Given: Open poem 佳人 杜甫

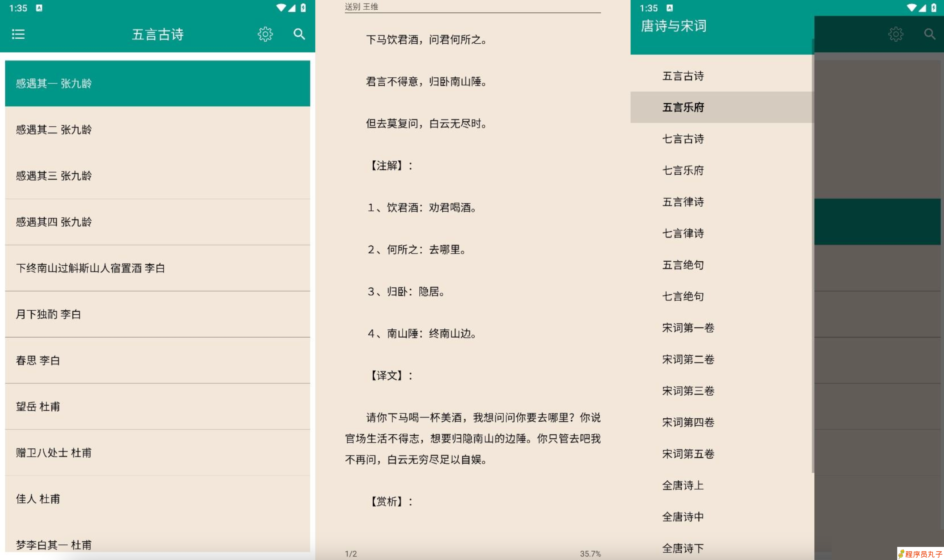Looking at the screenshot, I should [x=158, y=499].
